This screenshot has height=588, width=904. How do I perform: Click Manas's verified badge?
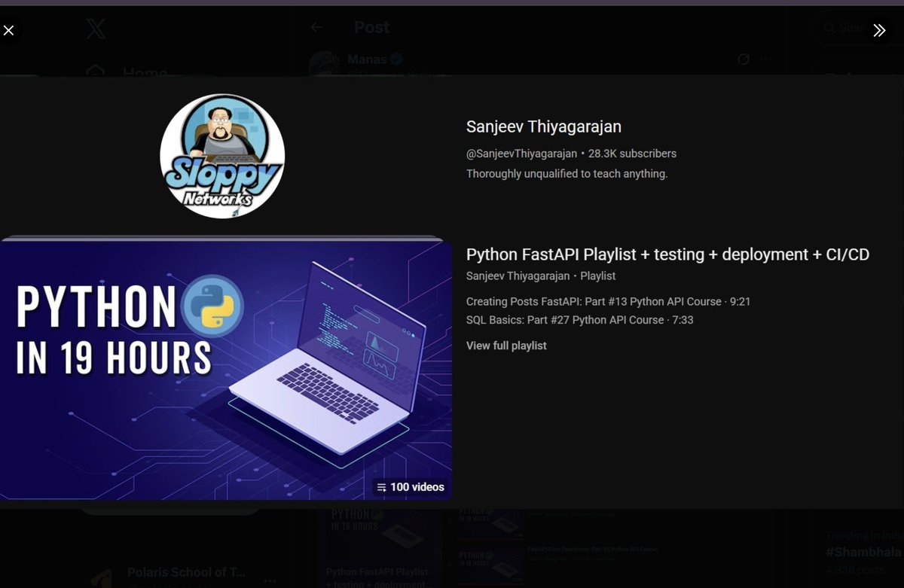tap(396, 59)
